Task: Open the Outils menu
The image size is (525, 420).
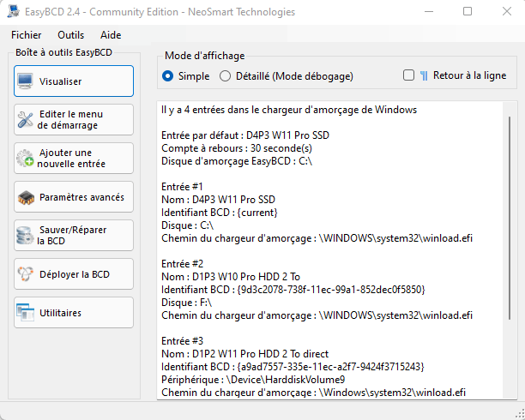Action: (x=70, y=35)
